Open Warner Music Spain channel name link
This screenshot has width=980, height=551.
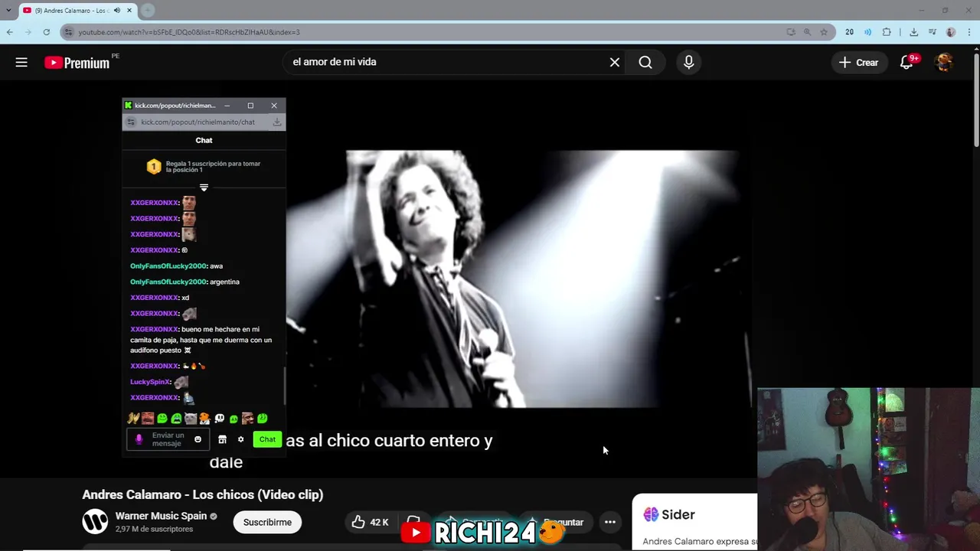[161, 516]
